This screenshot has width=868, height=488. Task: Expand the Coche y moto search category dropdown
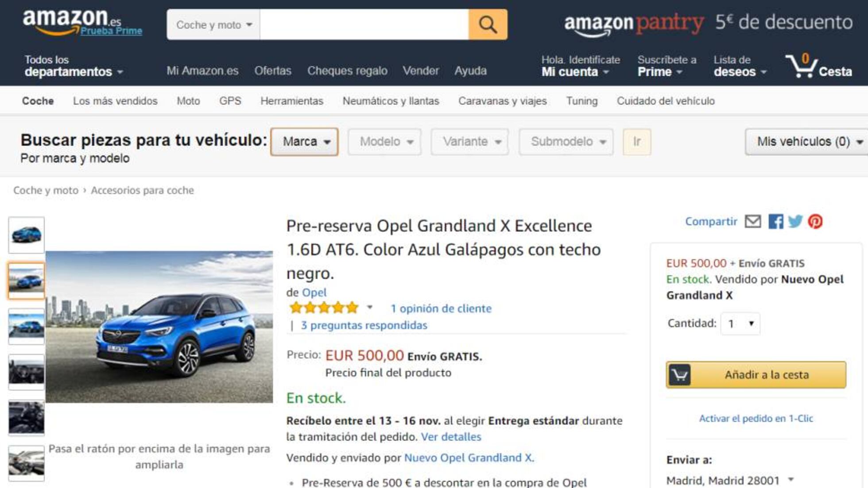pos(213,25)
